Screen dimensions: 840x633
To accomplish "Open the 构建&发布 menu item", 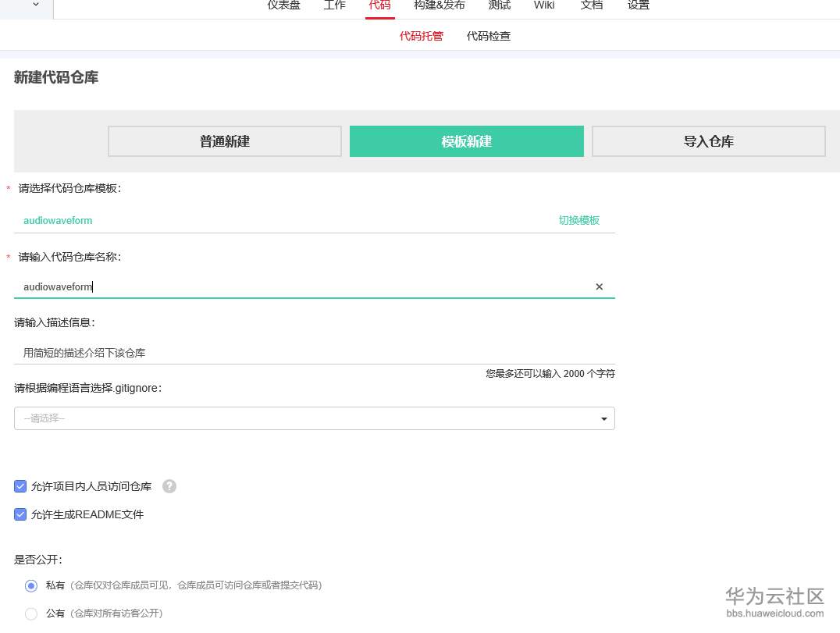I will click(439, 5).
